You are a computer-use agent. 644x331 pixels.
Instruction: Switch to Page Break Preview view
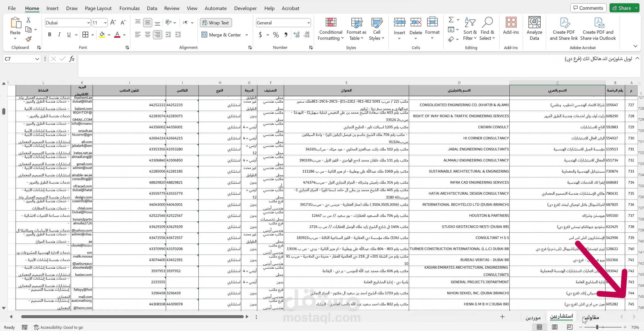coord(570,327)
